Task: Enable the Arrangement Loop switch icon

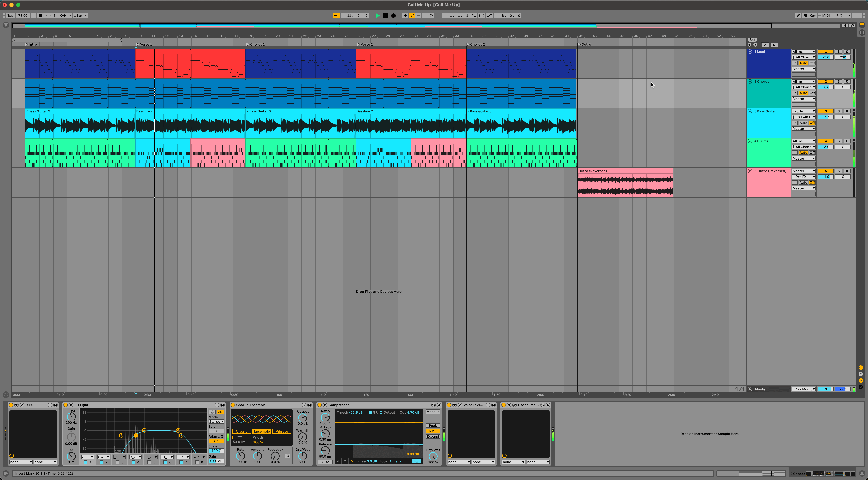Action: [x=481, y=15]
